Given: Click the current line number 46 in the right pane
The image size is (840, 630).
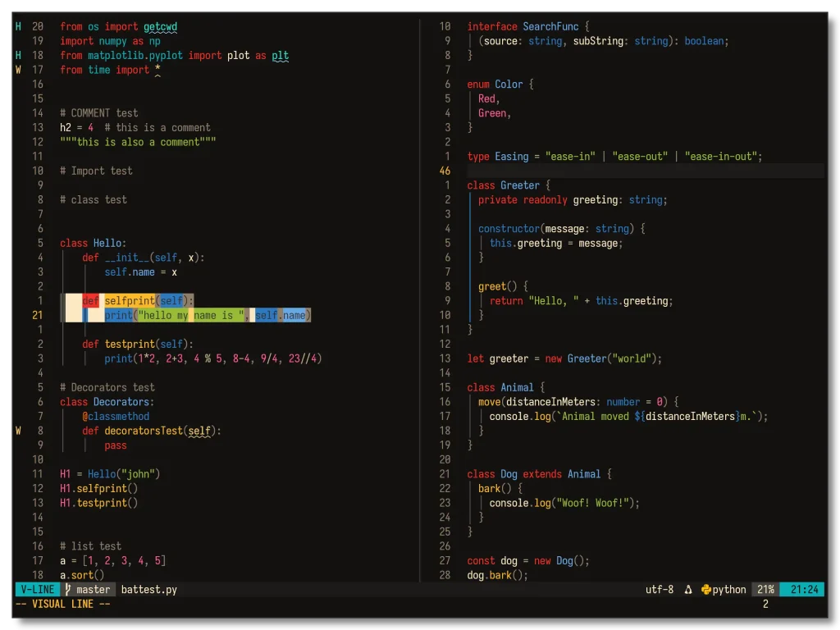Looking at the screenshot, I should point(445,171).
